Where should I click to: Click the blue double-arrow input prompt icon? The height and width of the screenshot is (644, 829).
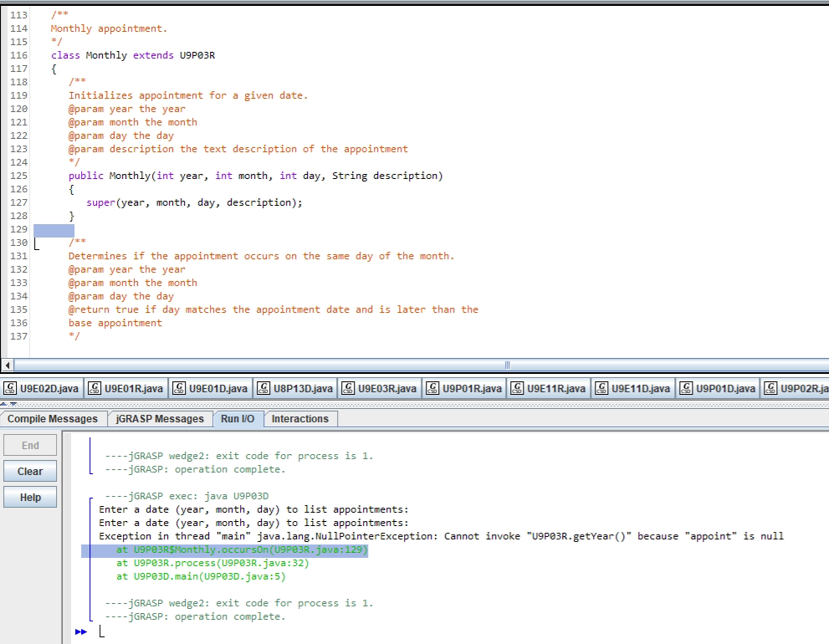[80, 631]
